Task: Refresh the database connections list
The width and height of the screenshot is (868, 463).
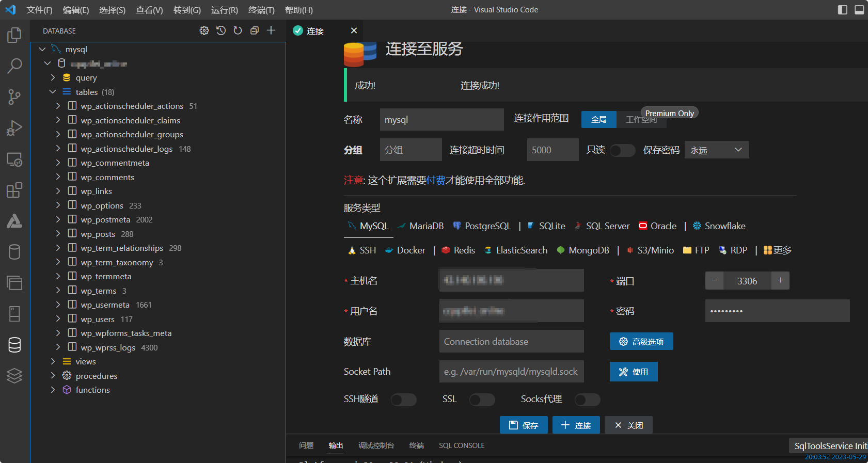Action: tap(238, 30)
